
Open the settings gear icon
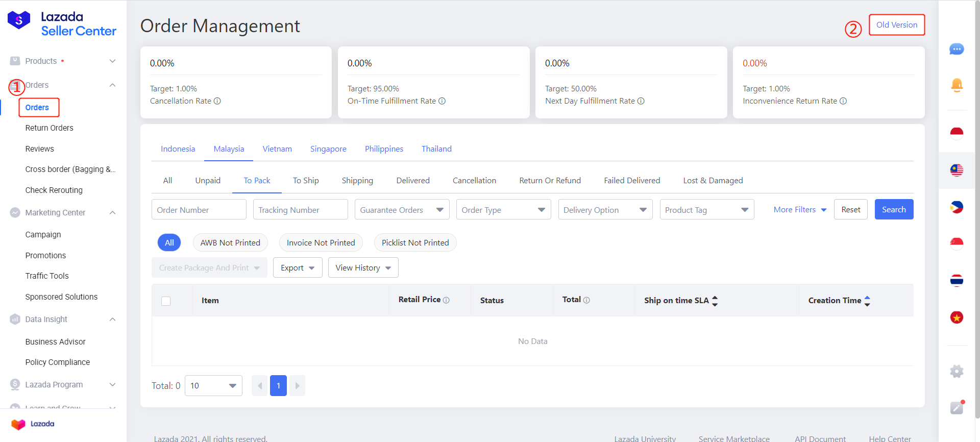[x=957, y=371]
